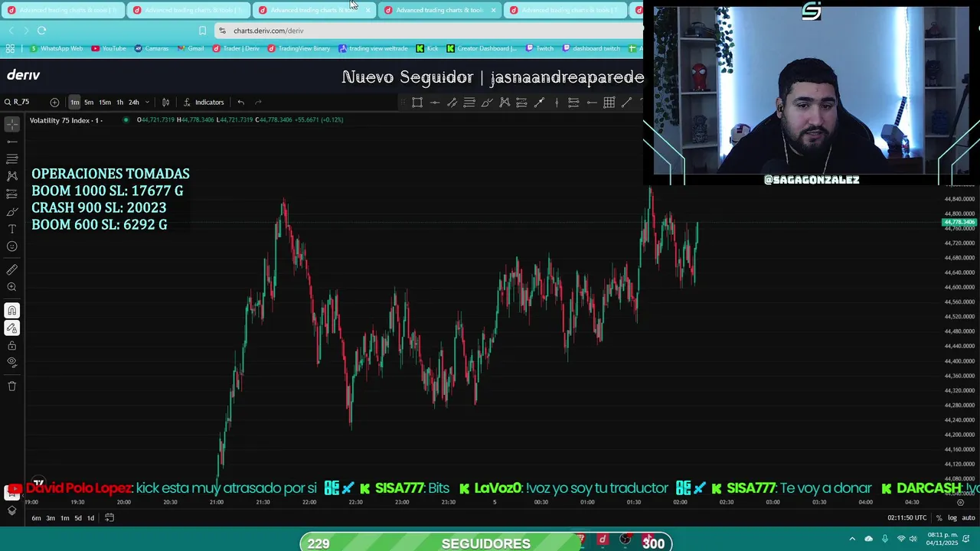
Task: Click Volatility 75 Index symbol legend
Action: (x=65, y=120)
